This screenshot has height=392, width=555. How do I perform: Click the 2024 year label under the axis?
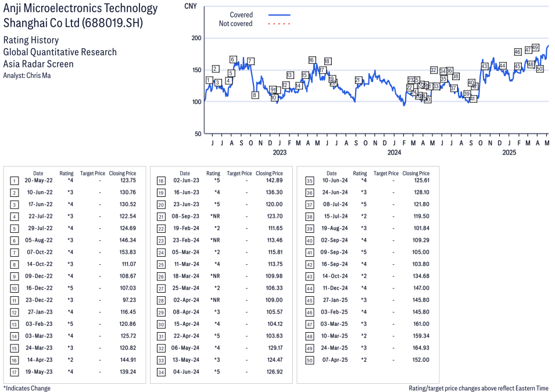pos(394,153)
